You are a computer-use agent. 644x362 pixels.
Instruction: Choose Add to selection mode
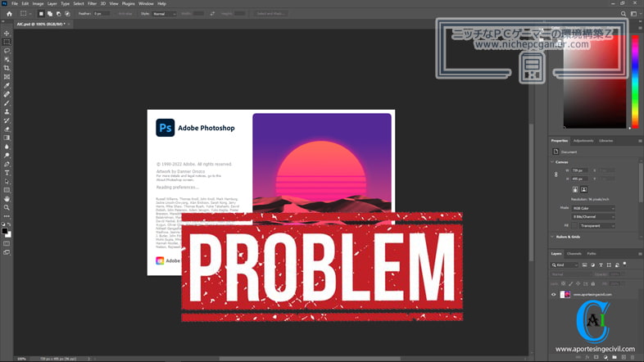click(50, 14)
